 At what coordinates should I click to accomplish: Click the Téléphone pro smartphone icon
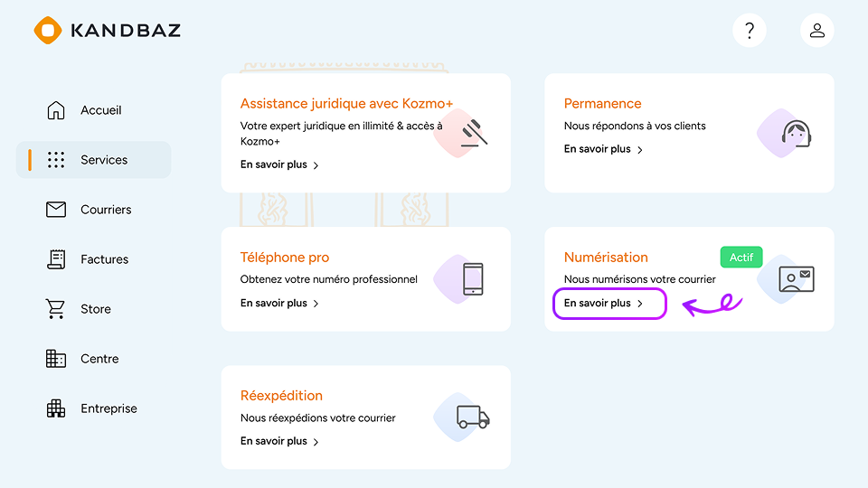pyautogui.click(x=473, y=278)
